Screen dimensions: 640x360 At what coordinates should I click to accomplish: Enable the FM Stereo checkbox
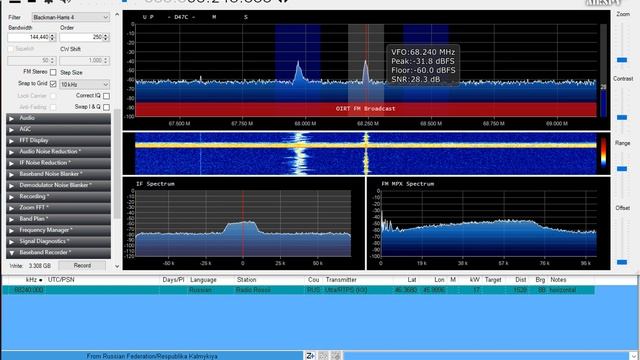[53, 72]
